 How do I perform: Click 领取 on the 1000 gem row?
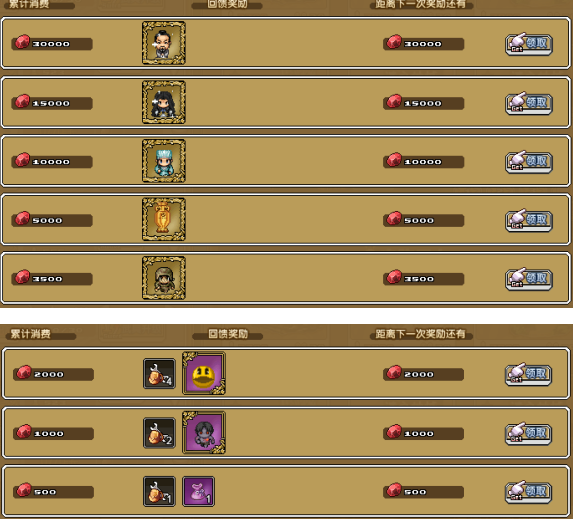(528, 433)
